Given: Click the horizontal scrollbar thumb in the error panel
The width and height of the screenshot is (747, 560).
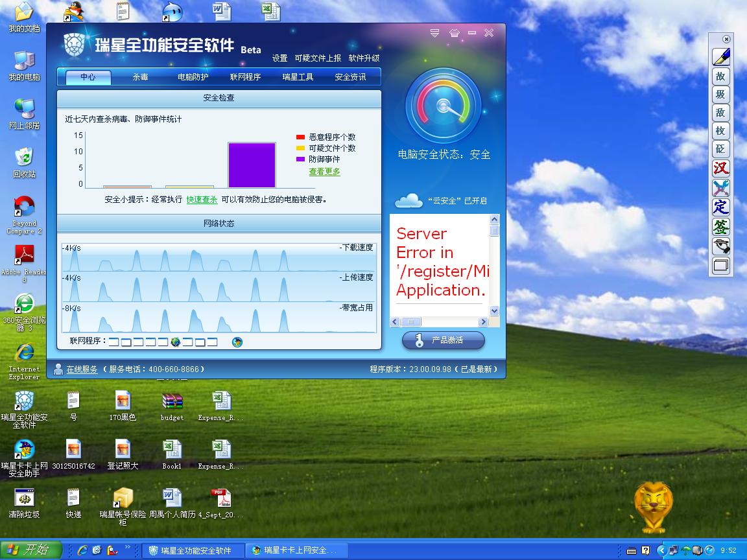Looking at the screenshot, I should click(410, 322).
